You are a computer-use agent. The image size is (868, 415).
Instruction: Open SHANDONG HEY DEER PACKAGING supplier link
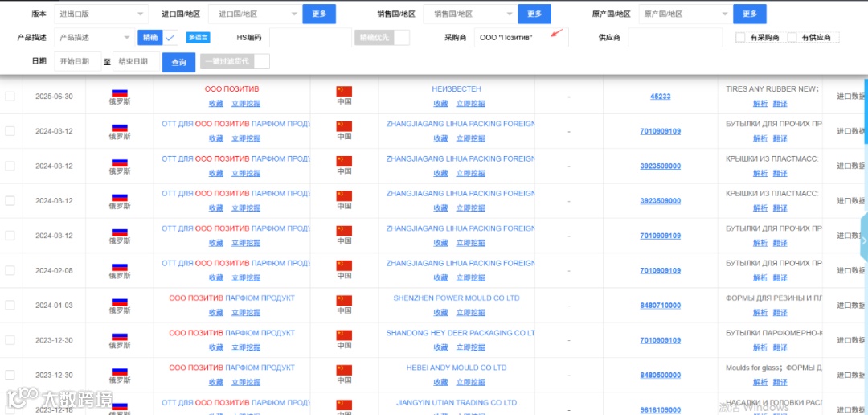(x=461, y=333)
